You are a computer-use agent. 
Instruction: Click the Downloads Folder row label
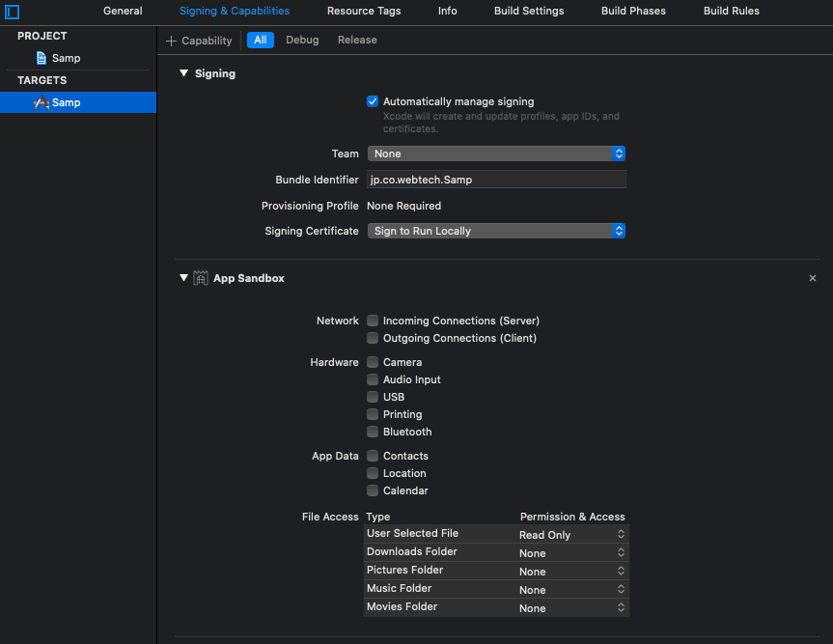(x=412, y=551)
